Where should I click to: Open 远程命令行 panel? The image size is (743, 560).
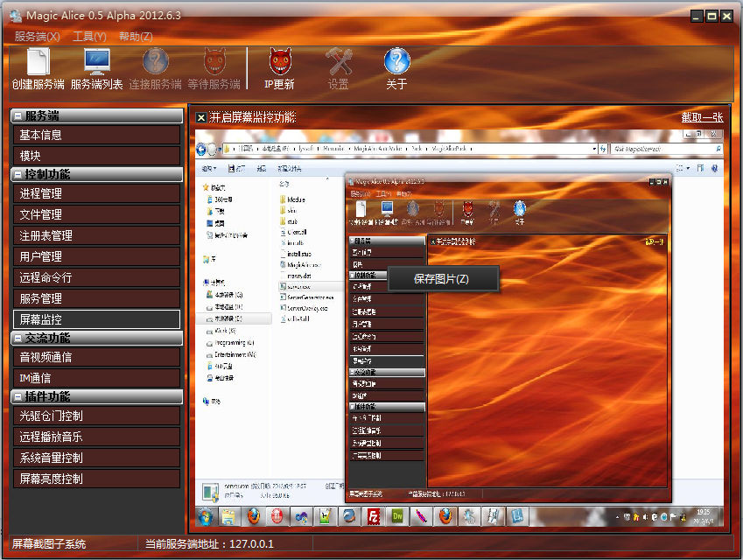(x=96, y=277)
